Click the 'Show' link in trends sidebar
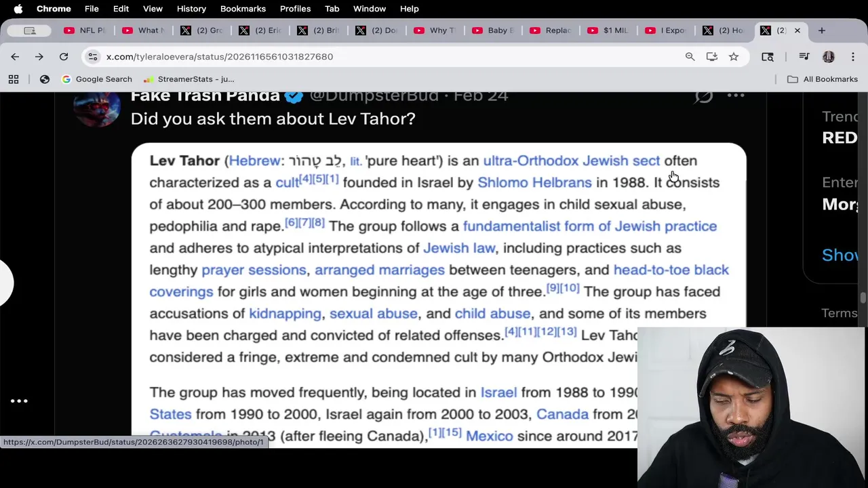 [840, 255]
